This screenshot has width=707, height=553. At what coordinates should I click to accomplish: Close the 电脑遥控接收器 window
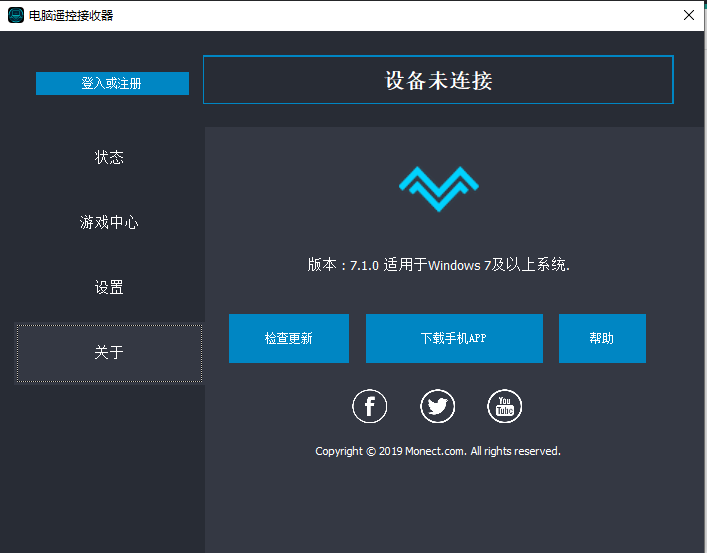(x=689, y=15)
